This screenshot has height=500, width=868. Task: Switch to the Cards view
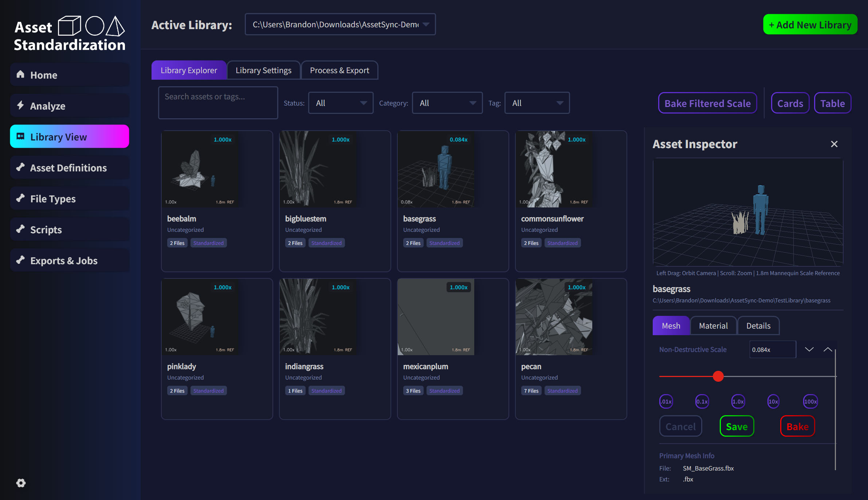[x=790, y=103]
